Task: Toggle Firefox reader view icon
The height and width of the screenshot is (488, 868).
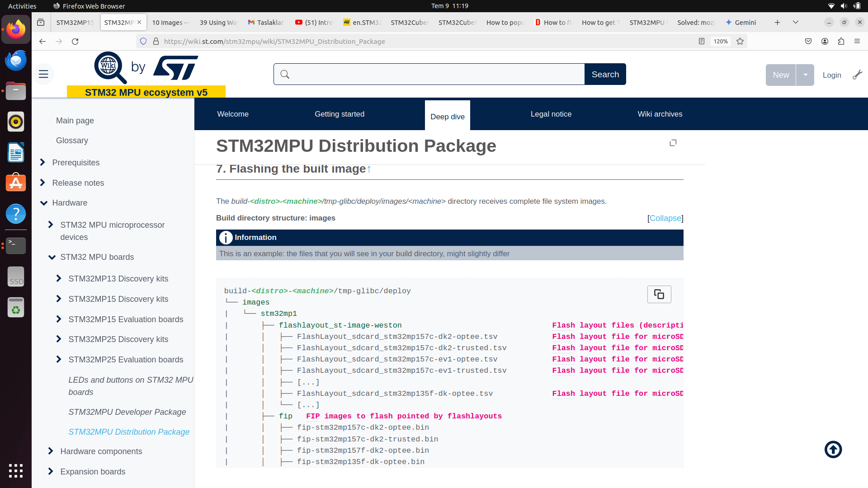Action: tap(701, 42)
